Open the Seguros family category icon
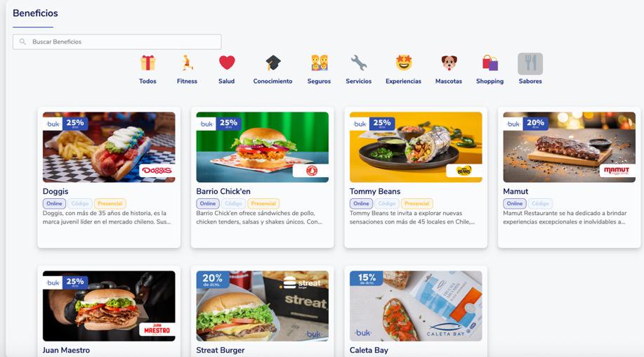644x357 pixels. (x=319, y=63)
